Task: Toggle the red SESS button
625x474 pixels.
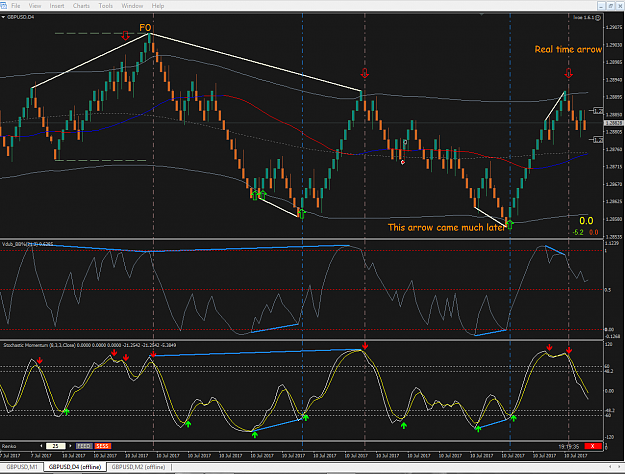Action: tap(102, 446)
